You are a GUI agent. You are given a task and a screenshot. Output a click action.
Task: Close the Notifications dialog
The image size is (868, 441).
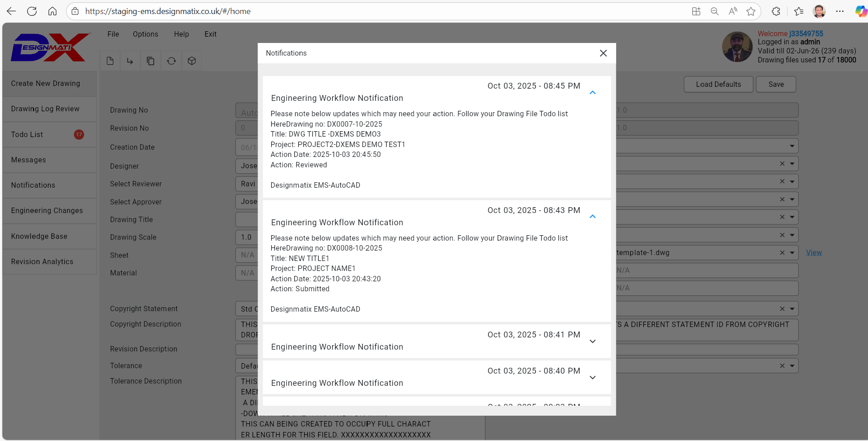pos(603,53)
